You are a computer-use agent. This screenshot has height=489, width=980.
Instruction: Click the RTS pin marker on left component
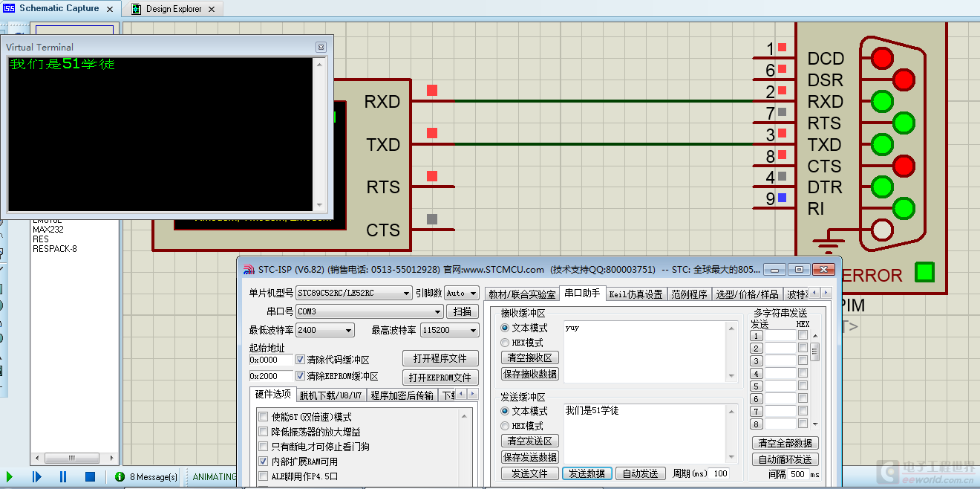(x=432, y=176)
